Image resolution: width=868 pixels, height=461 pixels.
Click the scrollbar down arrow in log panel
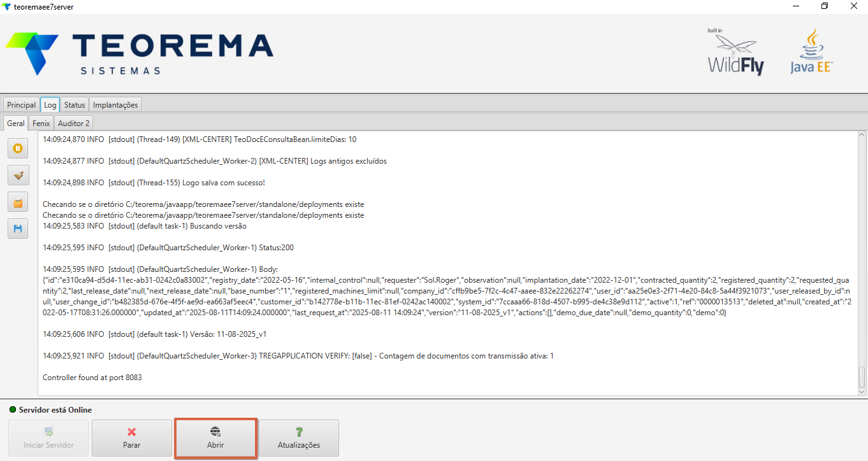click(862, 391)
